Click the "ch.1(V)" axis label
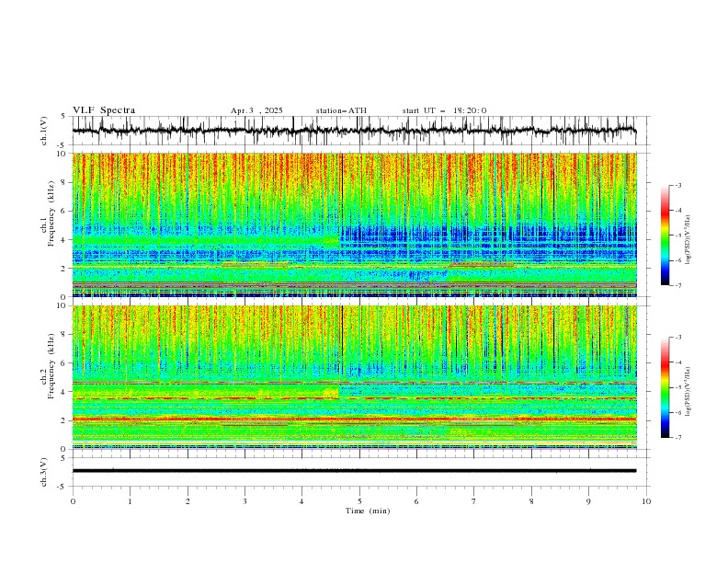The height and width of the screenshot is (563, 728). [x=44, y=131]
